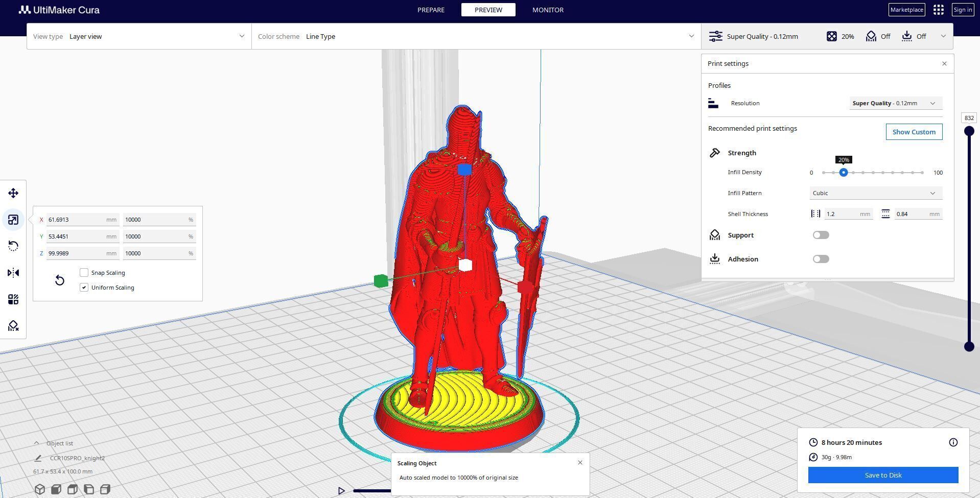Viewport: 980px width, 498px height.
Task: Click the bottom layer slider handle
Action: point(969,347)
